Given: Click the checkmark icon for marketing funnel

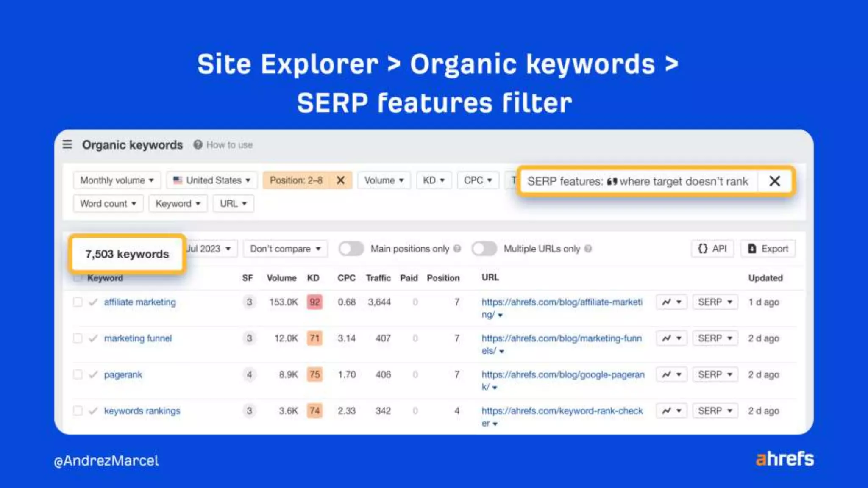Looking at the screenshot, I should [x=93, y=338].
